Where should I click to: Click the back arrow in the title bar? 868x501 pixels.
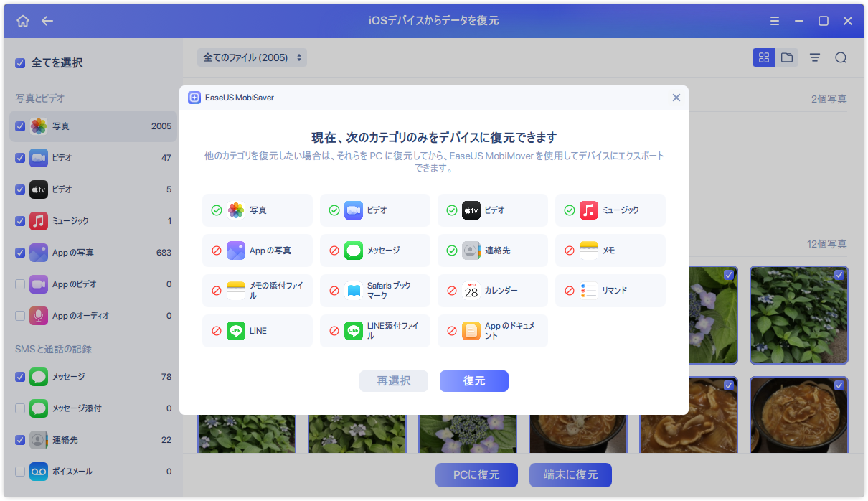pyautogui.click(x=47, y=21)
